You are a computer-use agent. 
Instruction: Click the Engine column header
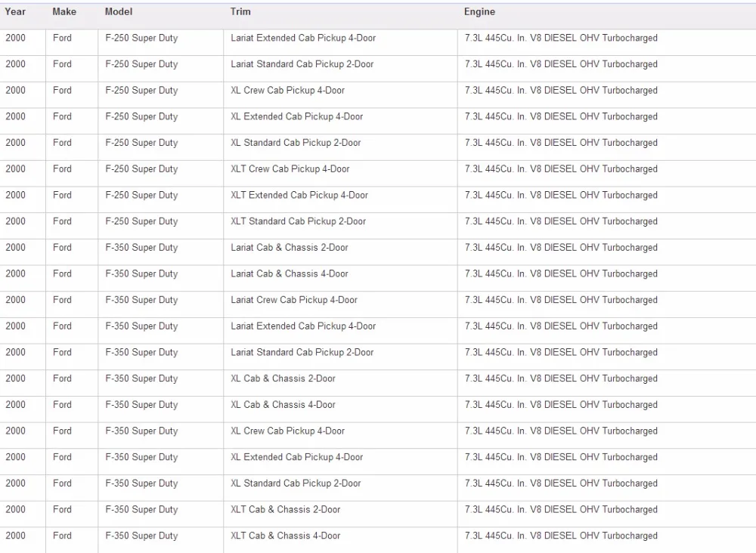(x=480, y=11)
